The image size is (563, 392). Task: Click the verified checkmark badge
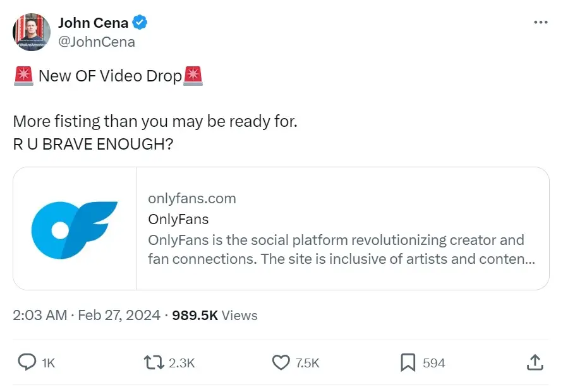(138, 22)
